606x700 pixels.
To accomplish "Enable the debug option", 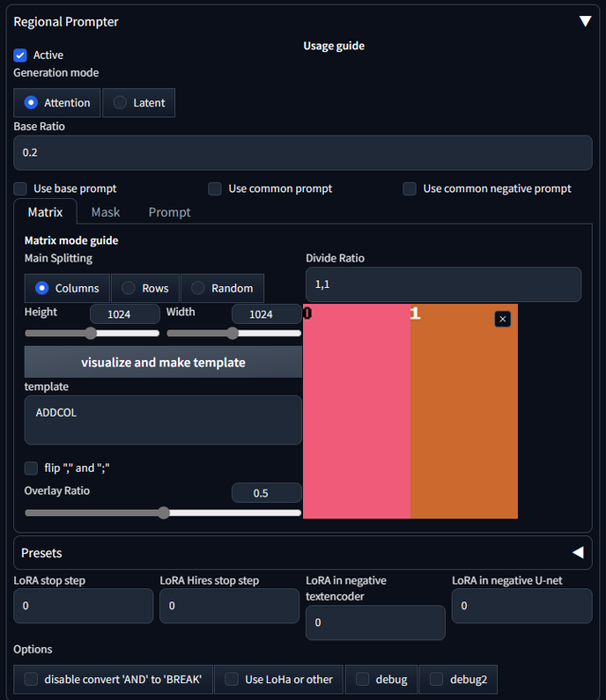I will coord(363,679).
